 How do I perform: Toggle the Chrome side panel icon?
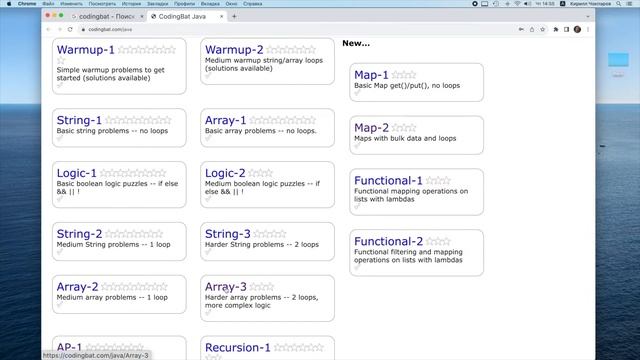(x=566, y=29)
